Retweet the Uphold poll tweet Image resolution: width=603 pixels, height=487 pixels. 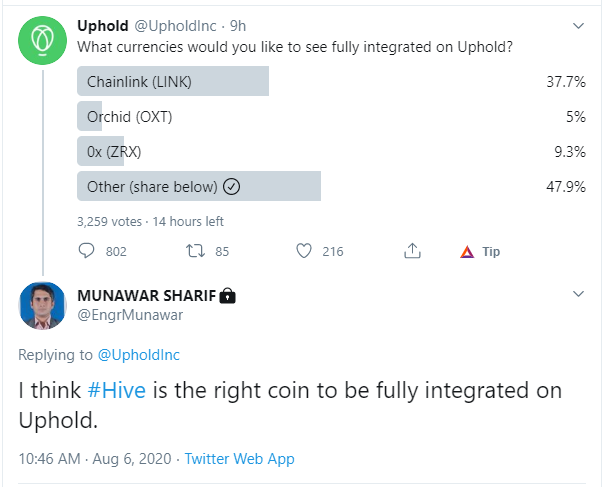[x=195, y=251]
